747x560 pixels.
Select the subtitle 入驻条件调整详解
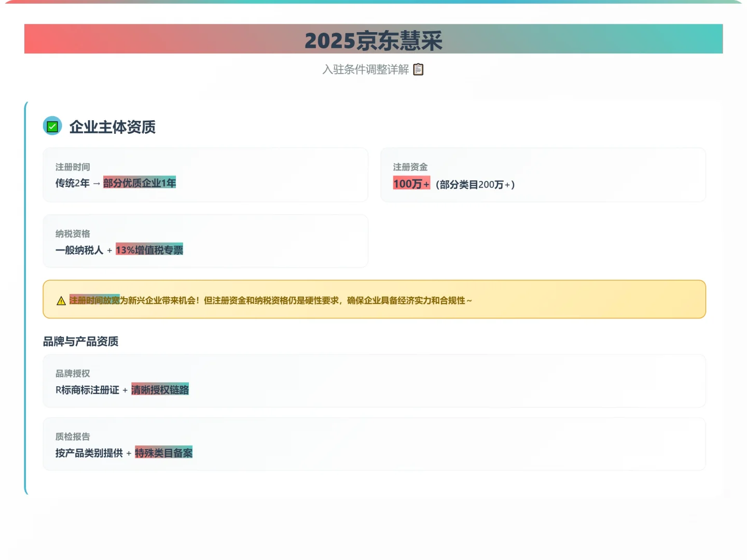(366, 69)
